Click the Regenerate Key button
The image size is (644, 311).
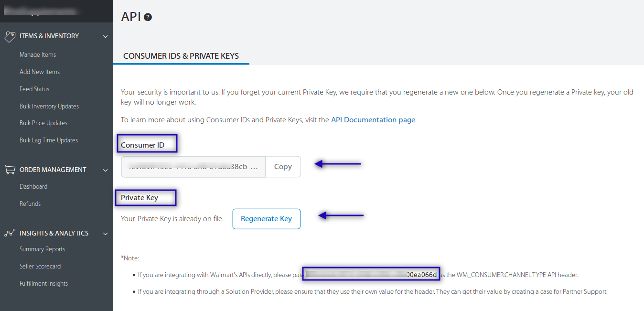click(x=267, y=219)
